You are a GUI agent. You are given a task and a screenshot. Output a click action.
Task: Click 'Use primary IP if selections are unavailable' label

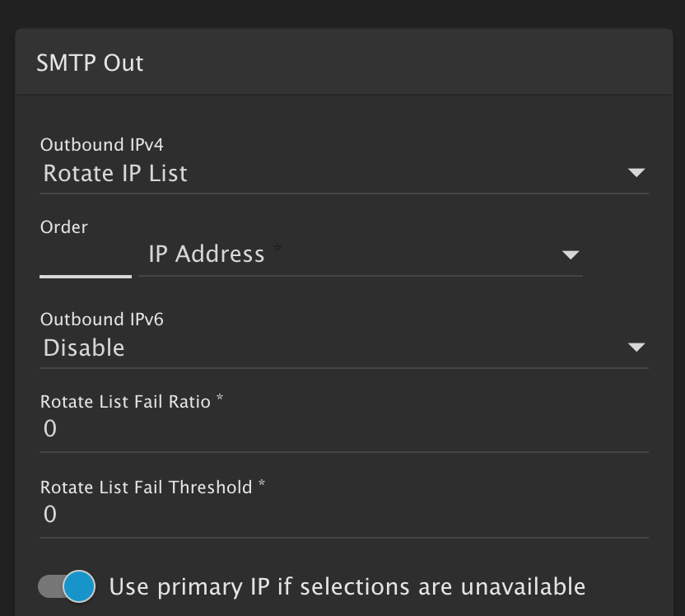pos(347,586)
